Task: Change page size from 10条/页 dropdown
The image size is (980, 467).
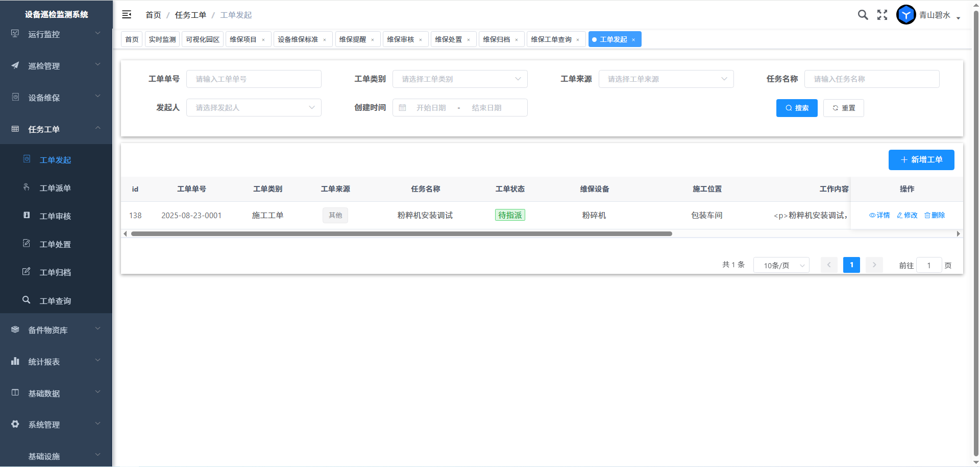Action: point(781,265)
